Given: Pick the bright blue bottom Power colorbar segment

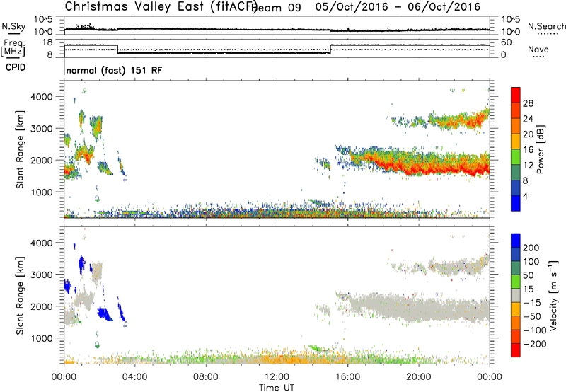Looking at the screenshot, I should click(516, 203).
